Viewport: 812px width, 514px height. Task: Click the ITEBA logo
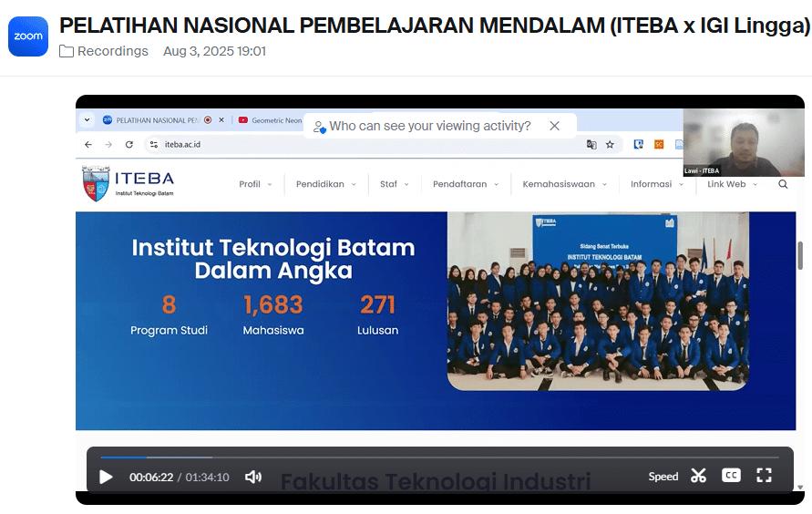click(x=128, y=183)
